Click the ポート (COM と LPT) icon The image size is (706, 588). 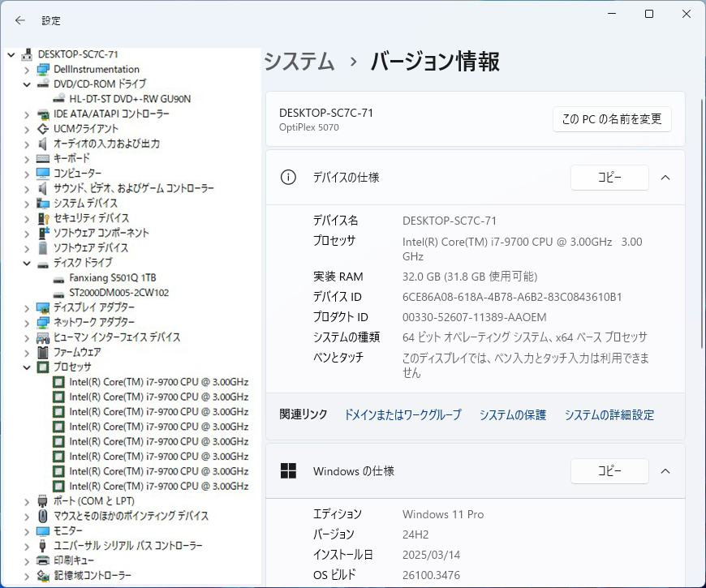[x=43, y=501]
